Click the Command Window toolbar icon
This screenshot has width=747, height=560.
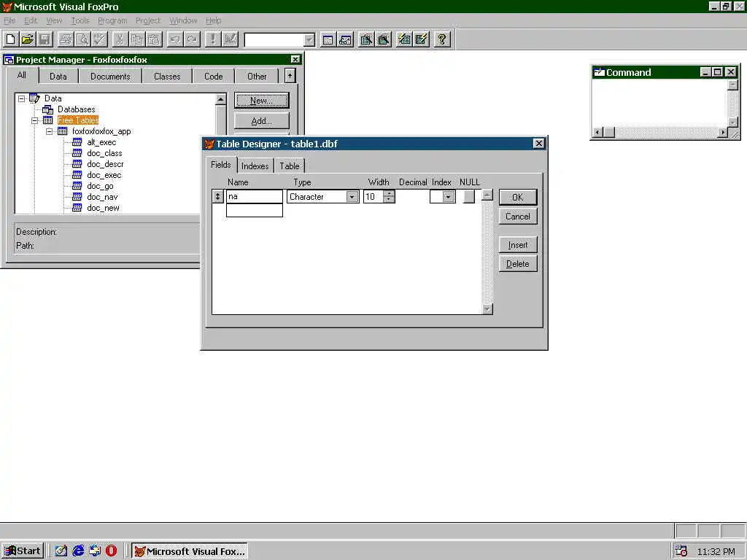[x=328, y=39]
